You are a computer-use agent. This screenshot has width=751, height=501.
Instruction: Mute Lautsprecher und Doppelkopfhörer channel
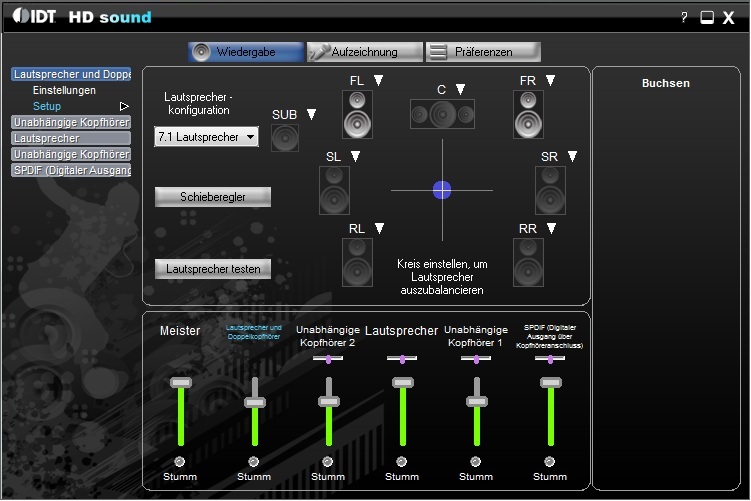coord(253,462)
